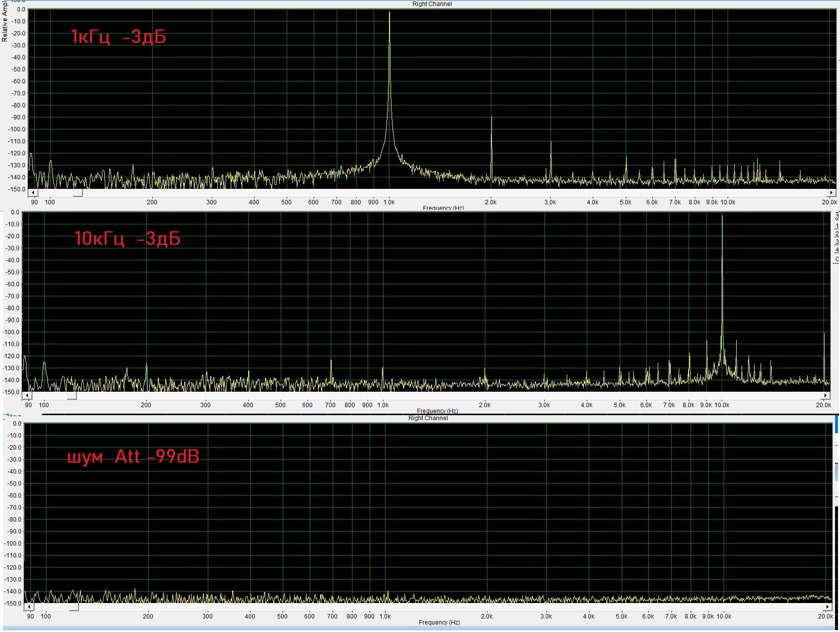This screenshot has height=632, width=840.
Task: Click the C button below Set buttons
Action: pyautogui.click(x=837, y=259)
